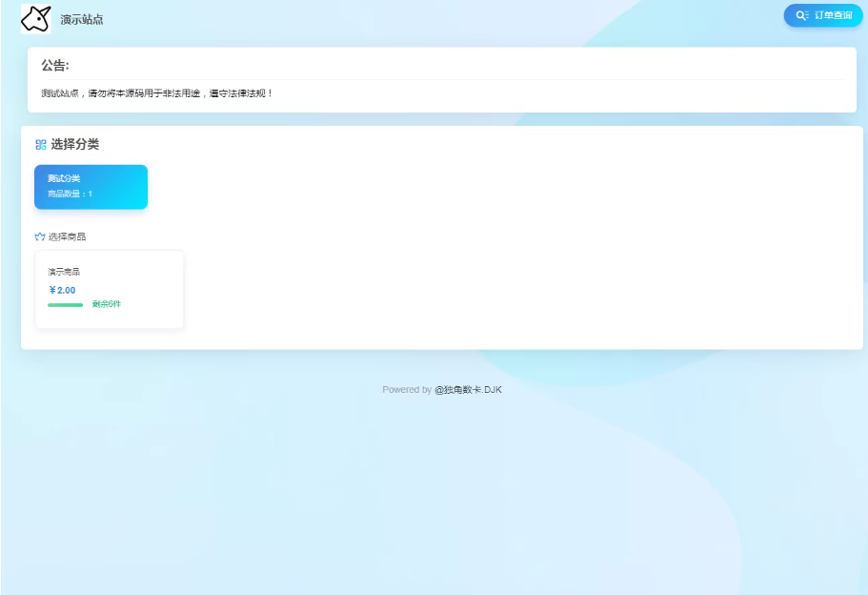Screen dimensions: 868x595
Task: Click the search icon inside 订单查询
Action: coord(802,15)
